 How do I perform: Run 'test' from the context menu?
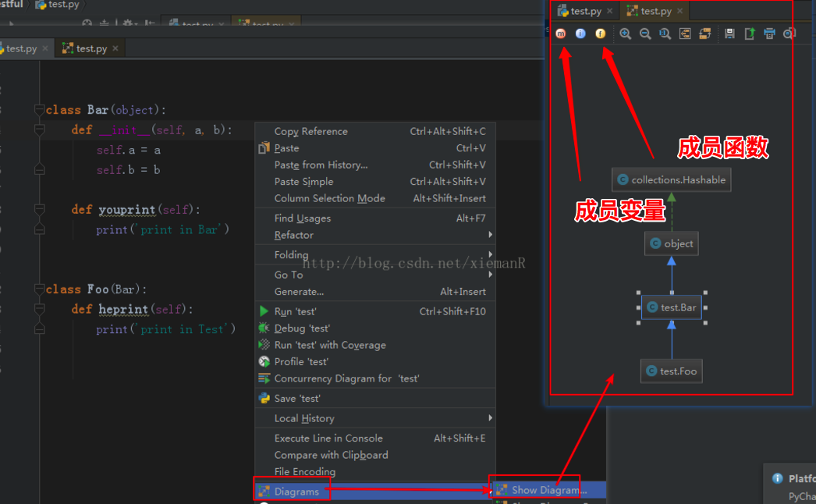pos(296,311)
